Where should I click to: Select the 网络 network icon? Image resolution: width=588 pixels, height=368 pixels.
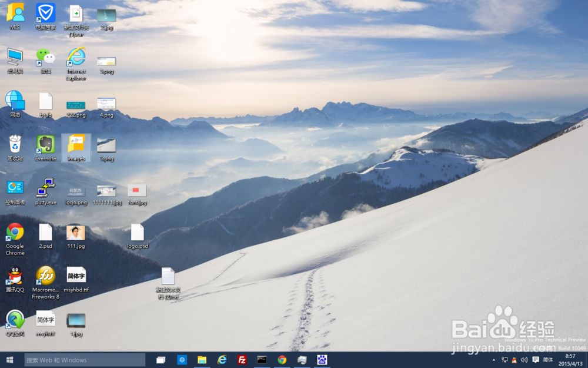coord(15,104)
